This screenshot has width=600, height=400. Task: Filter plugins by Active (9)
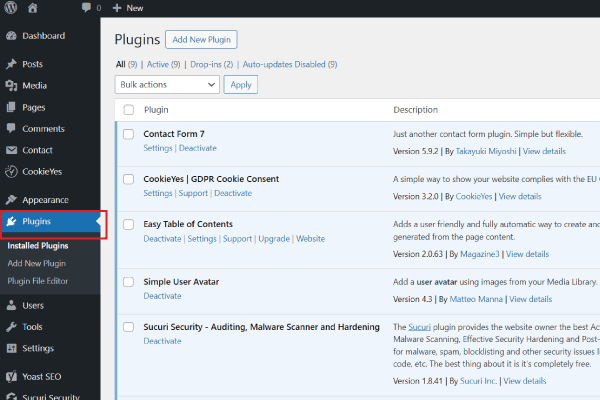(x=163, y=64)
